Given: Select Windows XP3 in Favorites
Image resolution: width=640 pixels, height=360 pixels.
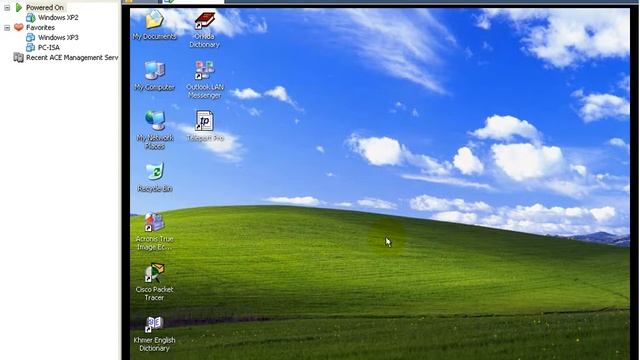Looking at the screenshot, I should [58, 38].
